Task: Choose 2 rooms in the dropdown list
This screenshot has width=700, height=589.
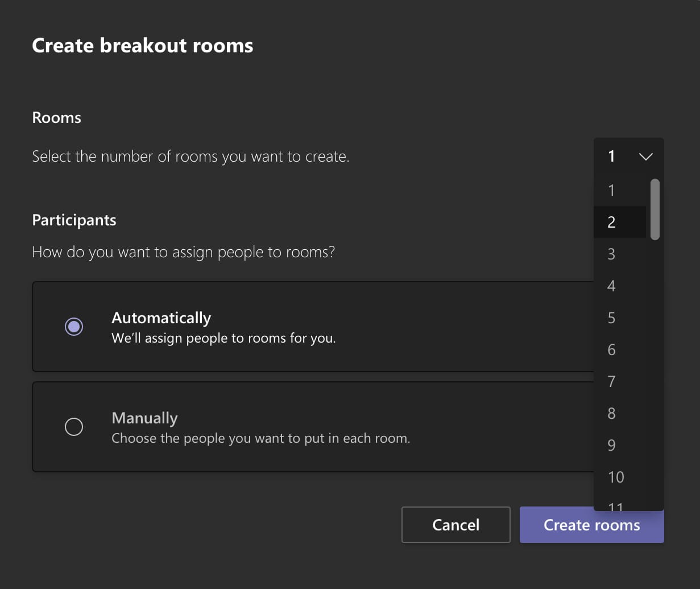Action: coord(612,222)
